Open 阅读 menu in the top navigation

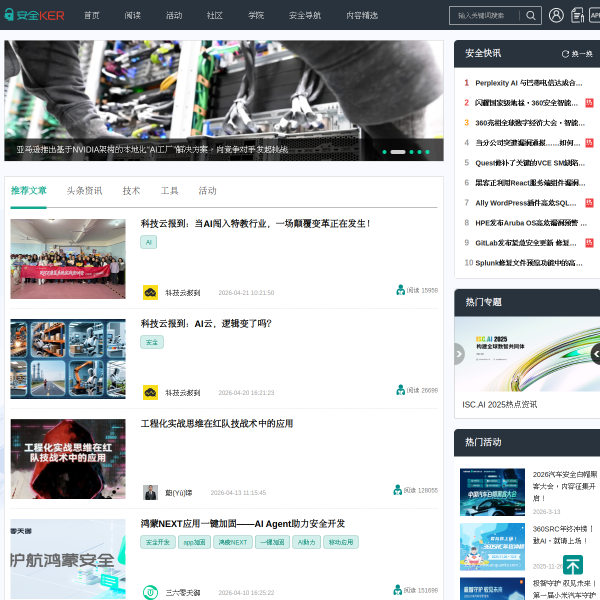133,15
